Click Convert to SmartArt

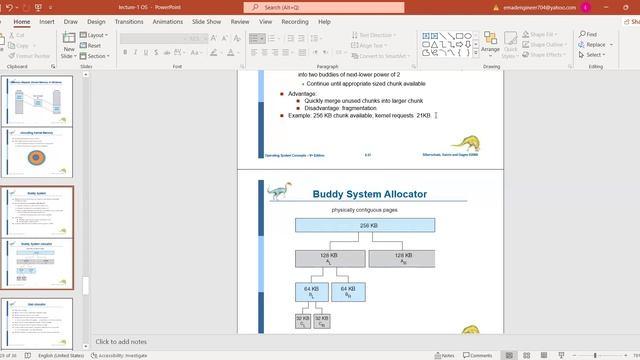380,56
